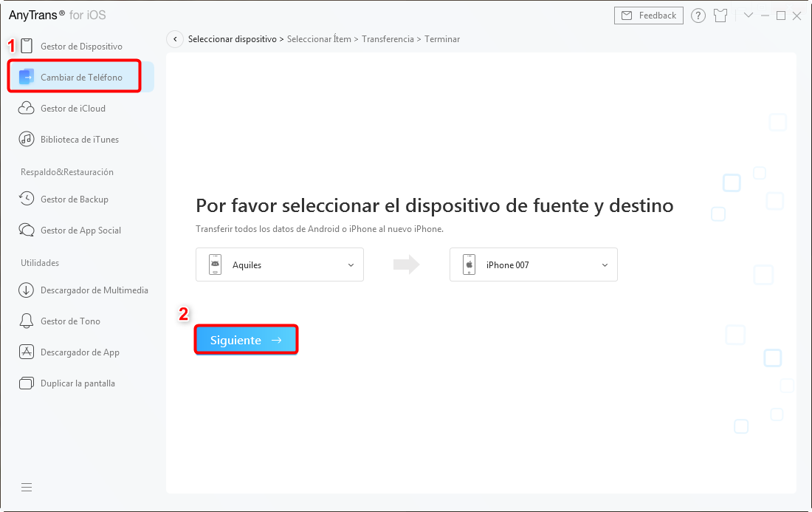Maximize the AnyTrans window

pyautogui.click(x=781, y=16)
